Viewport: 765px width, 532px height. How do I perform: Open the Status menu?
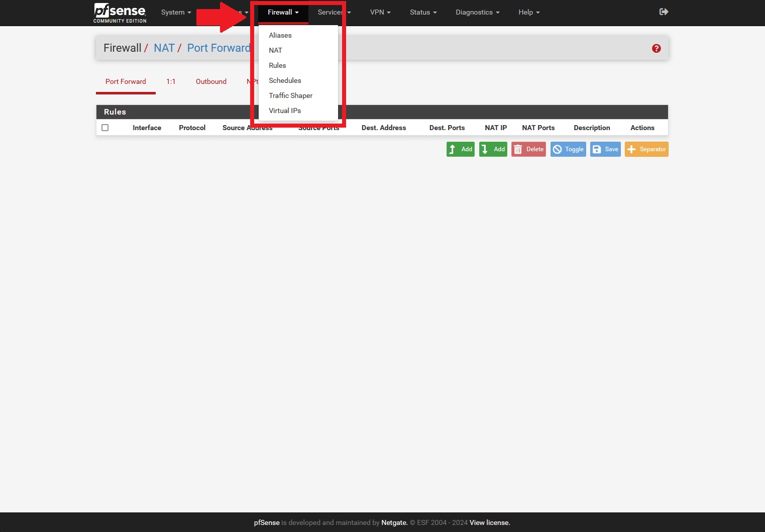tap(423, 12)
